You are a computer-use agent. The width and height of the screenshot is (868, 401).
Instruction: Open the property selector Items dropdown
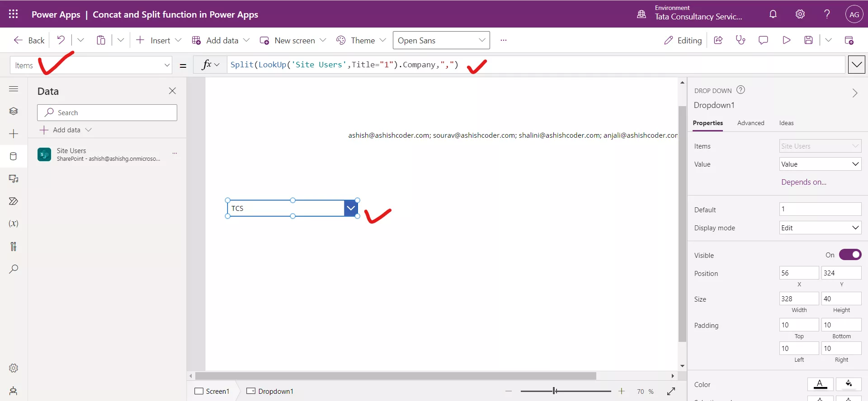pos(91,65)
